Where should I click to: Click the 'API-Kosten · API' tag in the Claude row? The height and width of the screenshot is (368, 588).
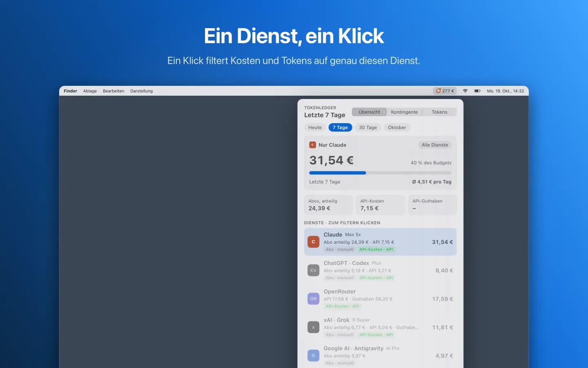[x=376, y=249]
